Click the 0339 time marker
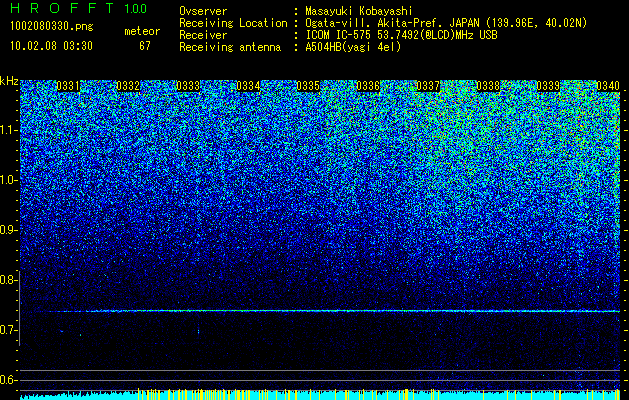The width and height of the screenshot is (629, 400). tap(548, 86)
